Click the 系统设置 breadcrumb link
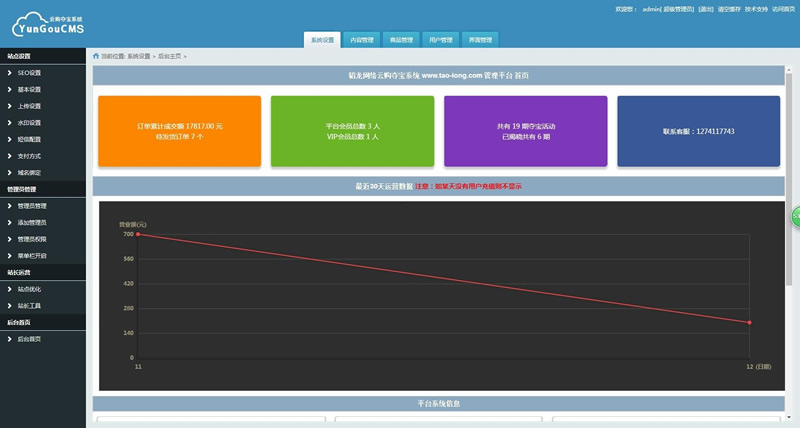800x428 pixels. (x=139, y=56)
